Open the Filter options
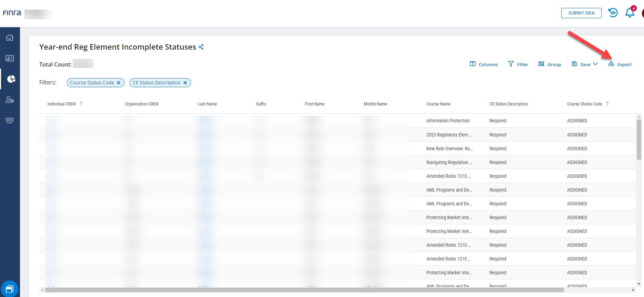 [x=518, y=64]
